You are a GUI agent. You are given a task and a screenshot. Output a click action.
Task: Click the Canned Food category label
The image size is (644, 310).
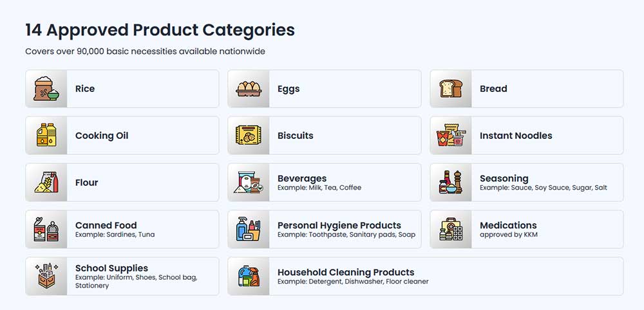106,225
